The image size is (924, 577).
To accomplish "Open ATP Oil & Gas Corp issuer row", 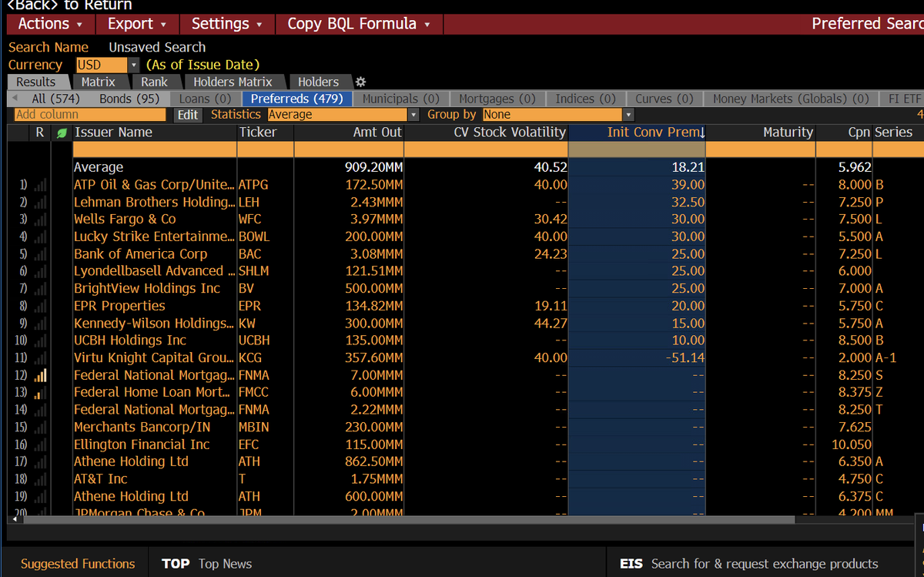I will point(152,185).
